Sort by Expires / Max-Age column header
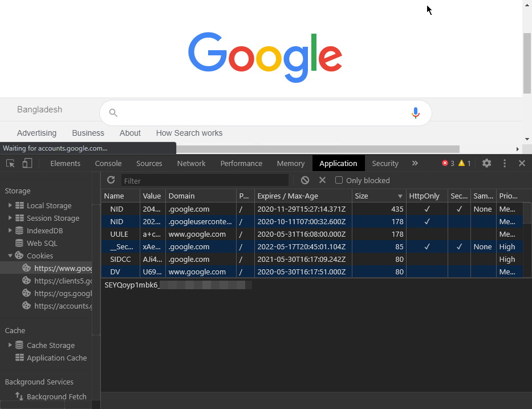The height and width of the screenshot is (409, 532). coord(303,196)
